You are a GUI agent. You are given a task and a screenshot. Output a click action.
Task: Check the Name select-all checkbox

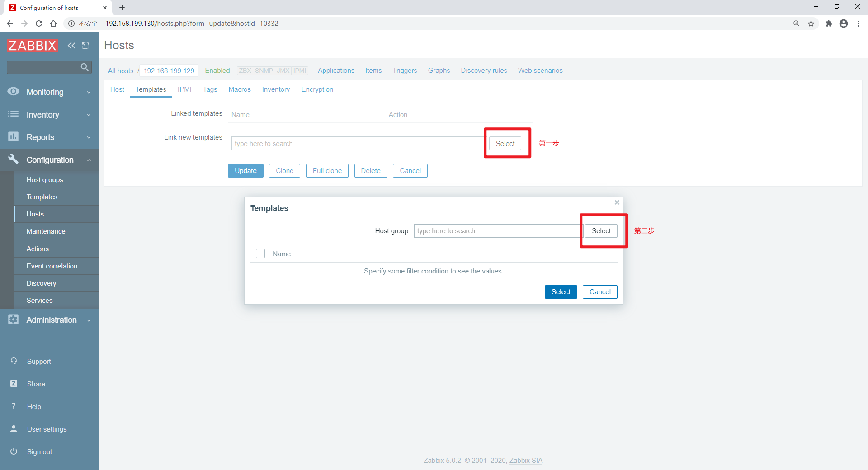pos(260,254)
